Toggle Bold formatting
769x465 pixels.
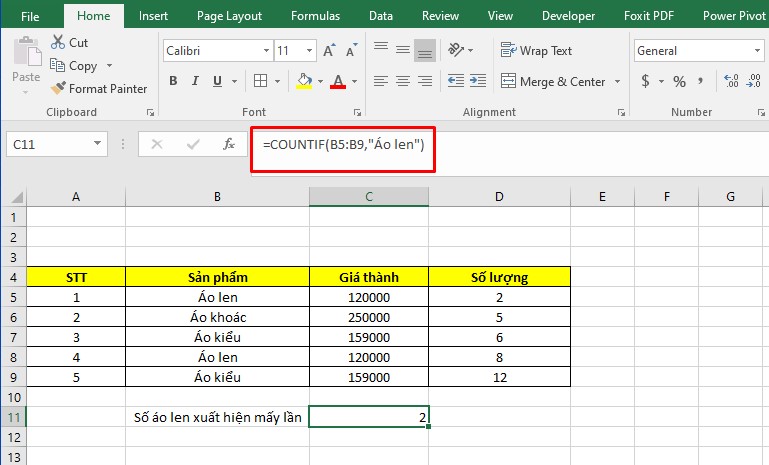tap(173, 81)
